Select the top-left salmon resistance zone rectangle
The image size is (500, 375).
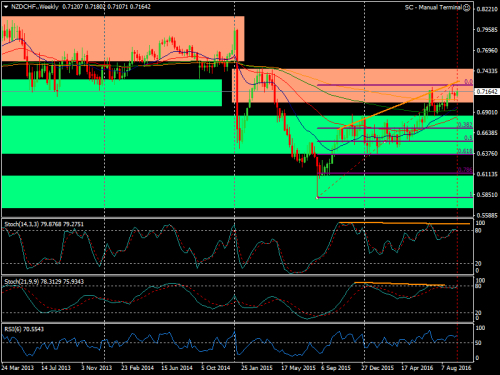pyautogui.click(x=123, y=39)
